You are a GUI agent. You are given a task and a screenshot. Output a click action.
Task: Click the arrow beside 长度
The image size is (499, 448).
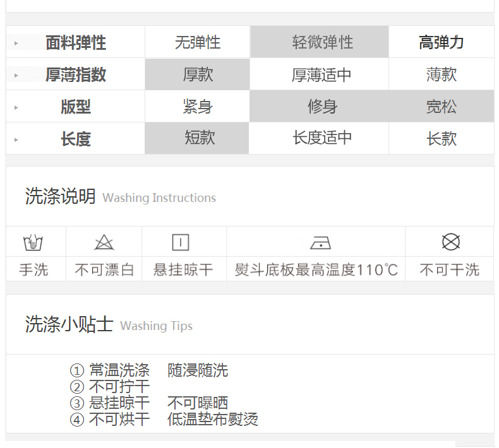coord(16,139)
